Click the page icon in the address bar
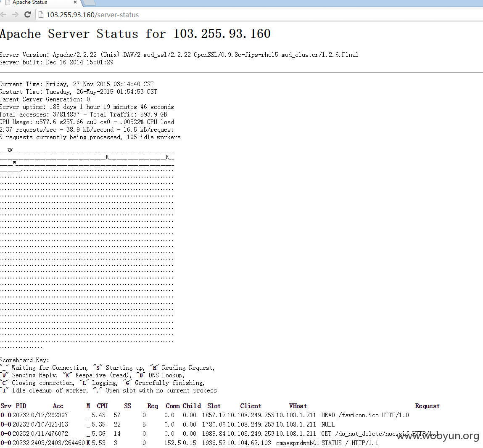Screen dimensions: 483x448 click(x=41, y=15)
